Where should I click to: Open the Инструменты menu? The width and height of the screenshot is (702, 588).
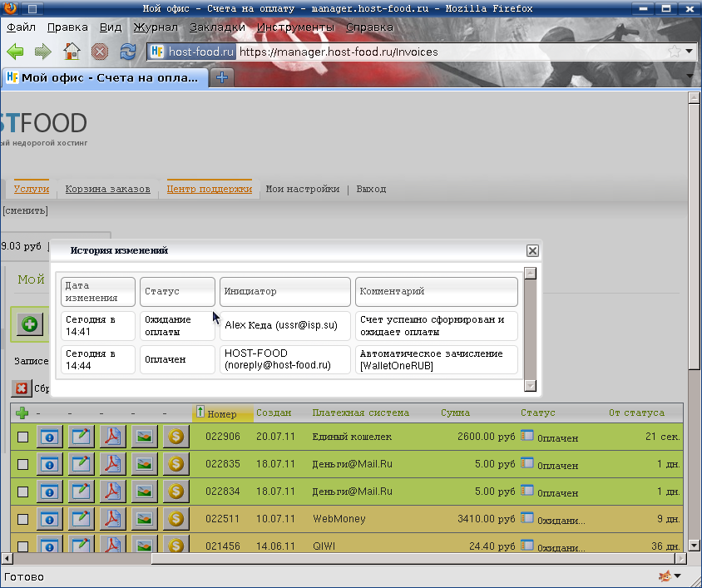[295, 27]
